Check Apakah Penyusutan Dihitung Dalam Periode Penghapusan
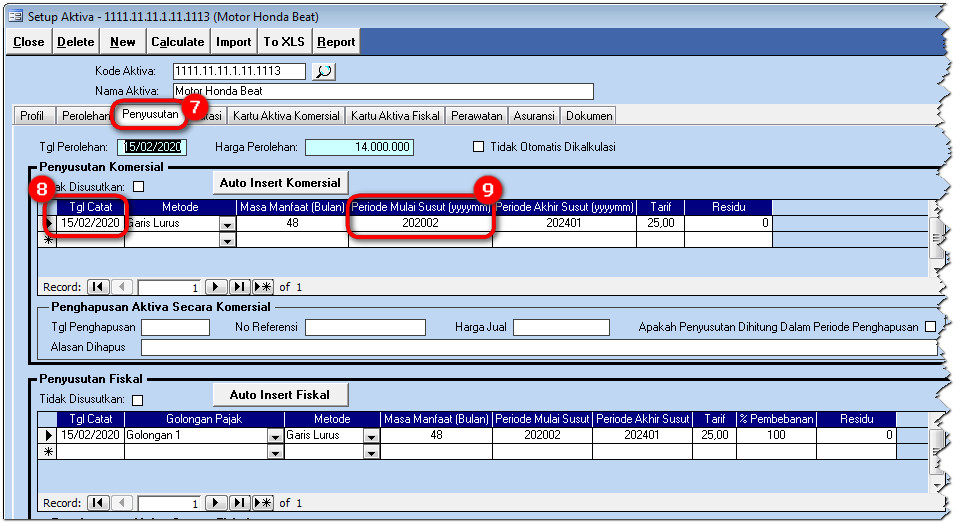The image size is (961, 523). point(931,327)
